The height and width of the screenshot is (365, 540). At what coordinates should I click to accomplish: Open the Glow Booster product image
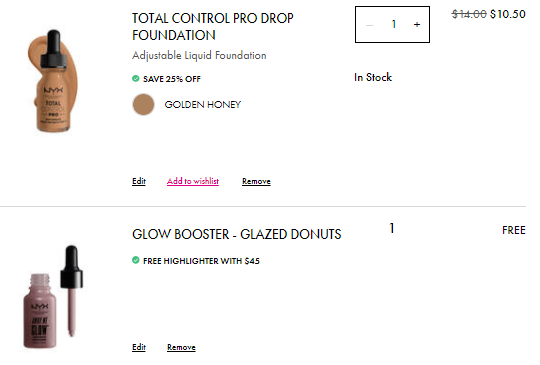(x=53, y=296)
